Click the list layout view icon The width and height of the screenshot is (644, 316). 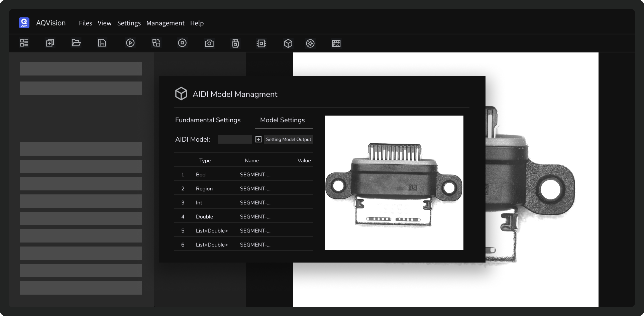coord(24,43)
